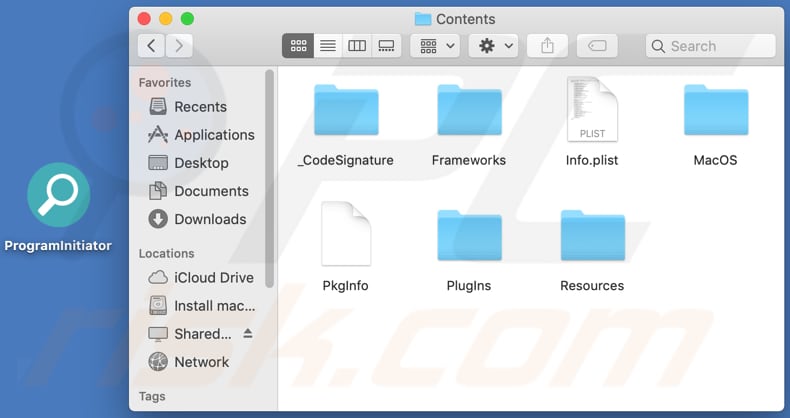Click the _CodeSignature name label
Screen dimensions: 790x418
tap(346, 161)
